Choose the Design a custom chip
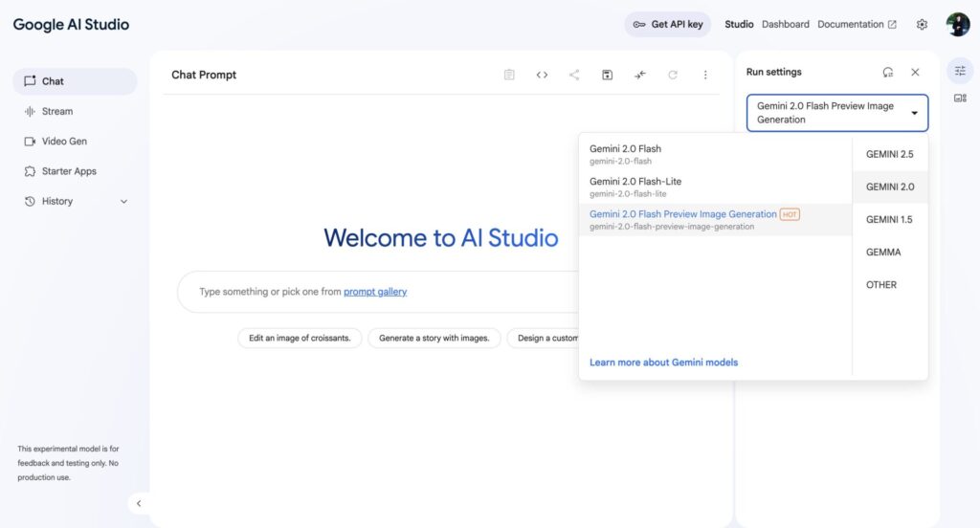 click(x=544, y=338)
